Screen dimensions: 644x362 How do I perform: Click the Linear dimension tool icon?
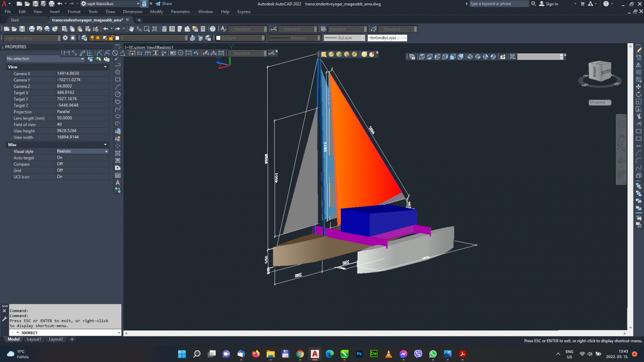pos(67,53)
